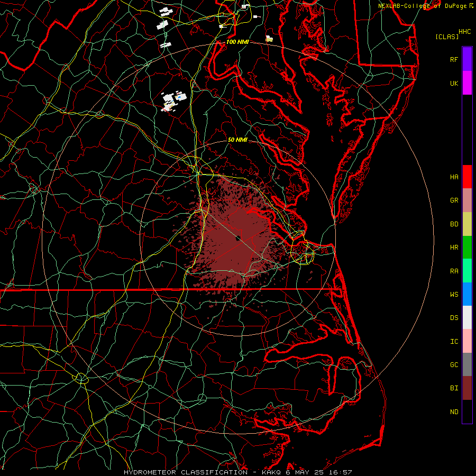Click the 'DS' legend label

pos(454,318)
